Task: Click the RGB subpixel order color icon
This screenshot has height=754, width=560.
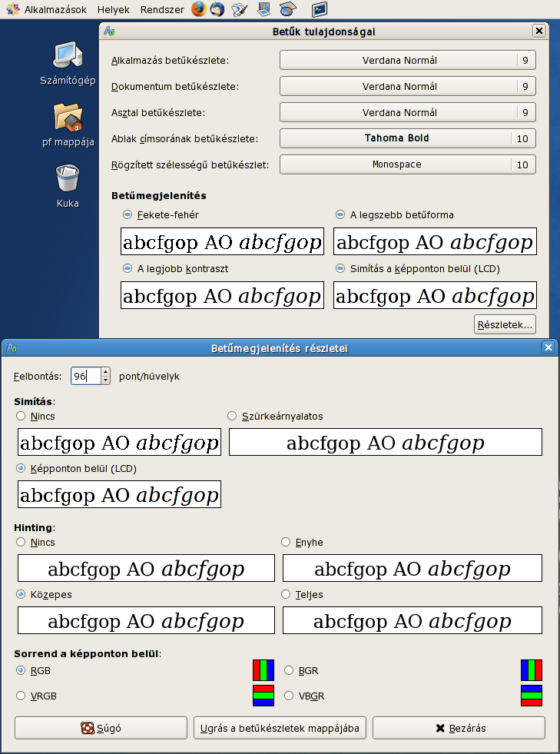Action: [263, 670]
